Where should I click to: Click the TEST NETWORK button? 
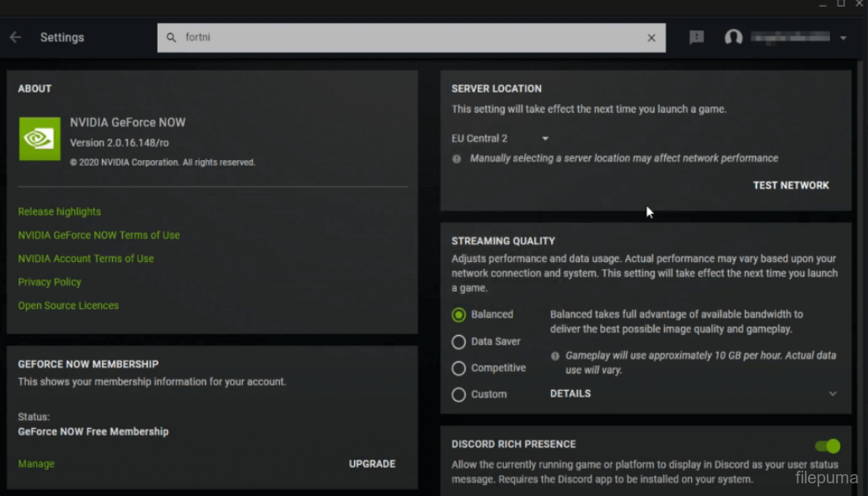coord(790,185)
